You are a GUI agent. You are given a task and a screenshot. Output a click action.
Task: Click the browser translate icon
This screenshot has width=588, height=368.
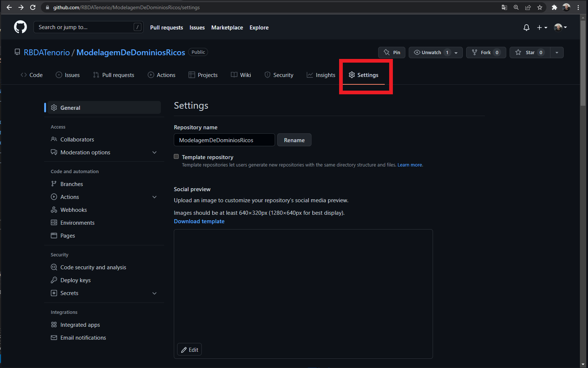click(x=504, y=7)
